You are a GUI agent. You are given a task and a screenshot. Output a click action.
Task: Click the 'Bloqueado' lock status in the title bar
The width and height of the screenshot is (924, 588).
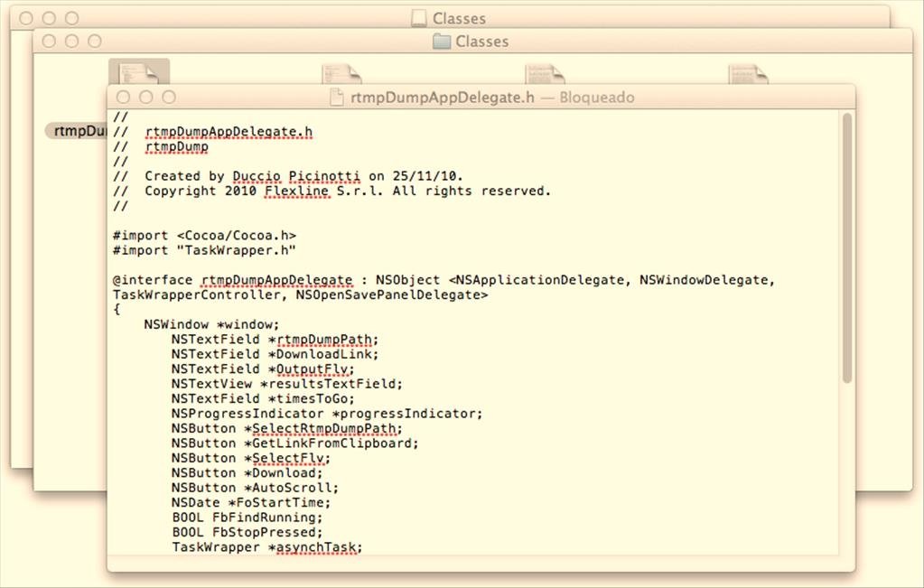[x=597, y=98]
